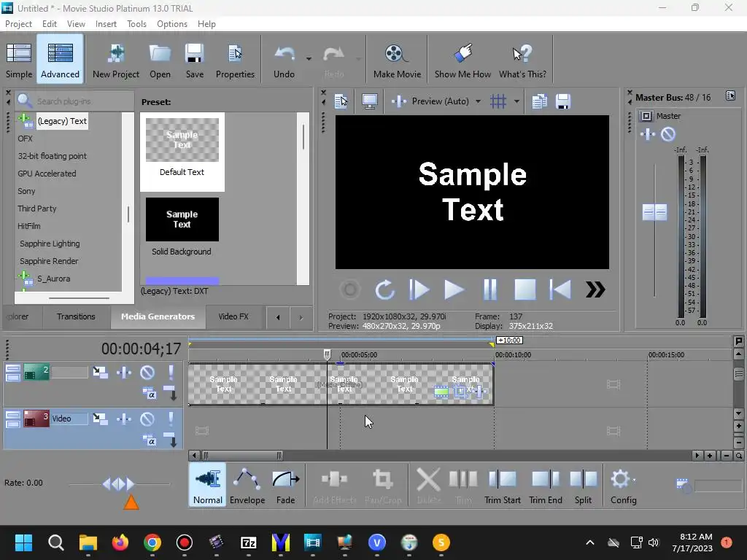Switch to Simple mode
Screen dimensions: 747x560
(x=19, y=60)
